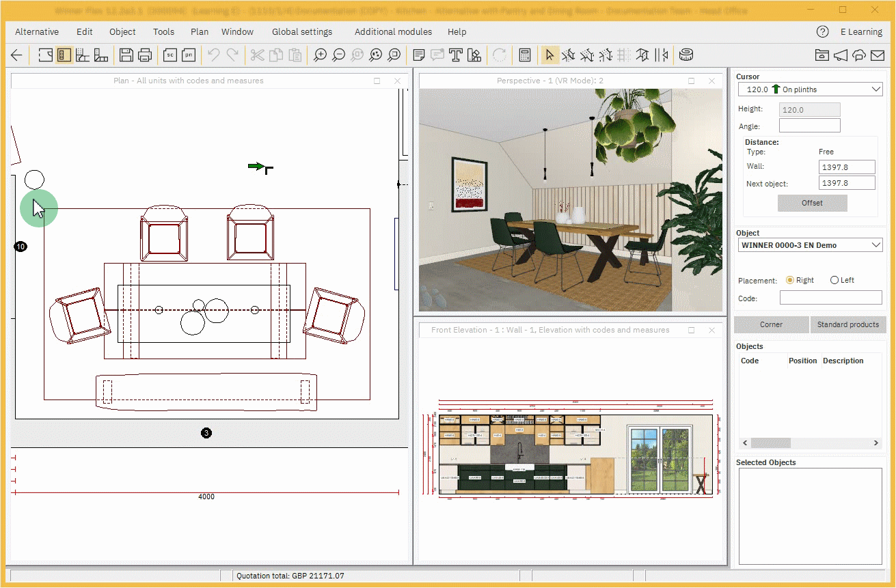Select the Left placement radio button
This screenshot has height=588, width=896.
[834, 280]
